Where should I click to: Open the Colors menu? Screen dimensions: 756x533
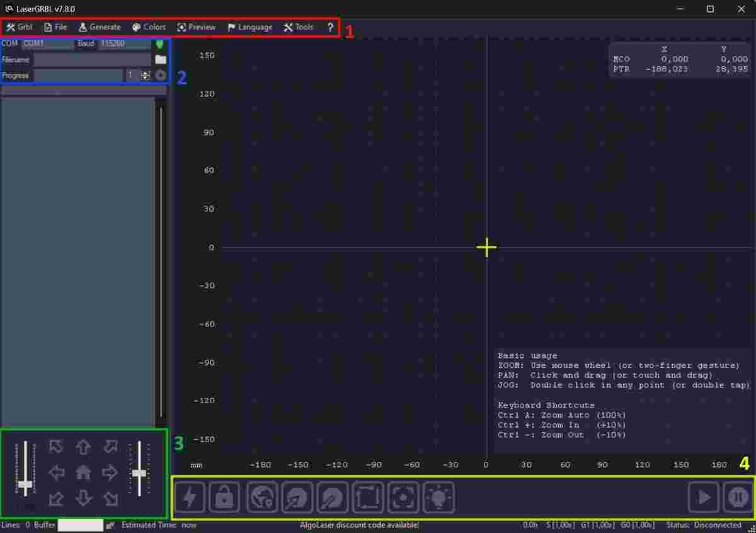click(149, 27)
